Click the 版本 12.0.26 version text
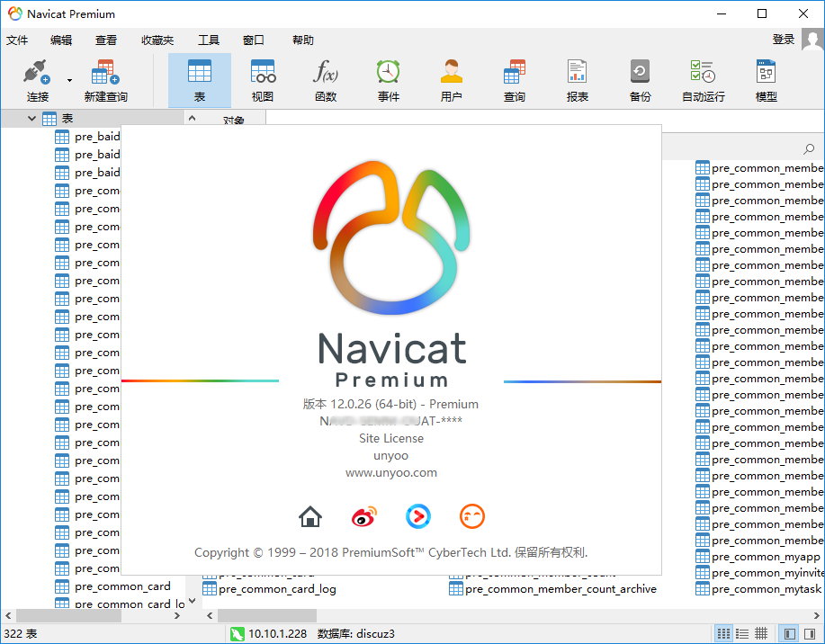The width and height of the screenshot is (825, 644). click(390, 404)
